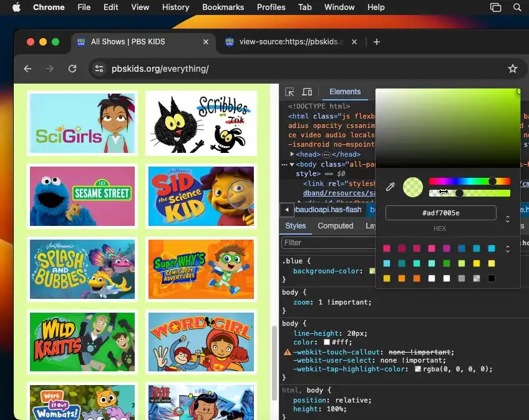Open site information icon in address bar
The image size is (529, 420).
[x=99, y=69]
